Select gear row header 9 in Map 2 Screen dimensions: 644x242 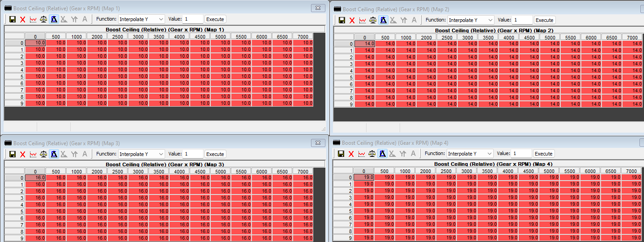coord(344,104)
